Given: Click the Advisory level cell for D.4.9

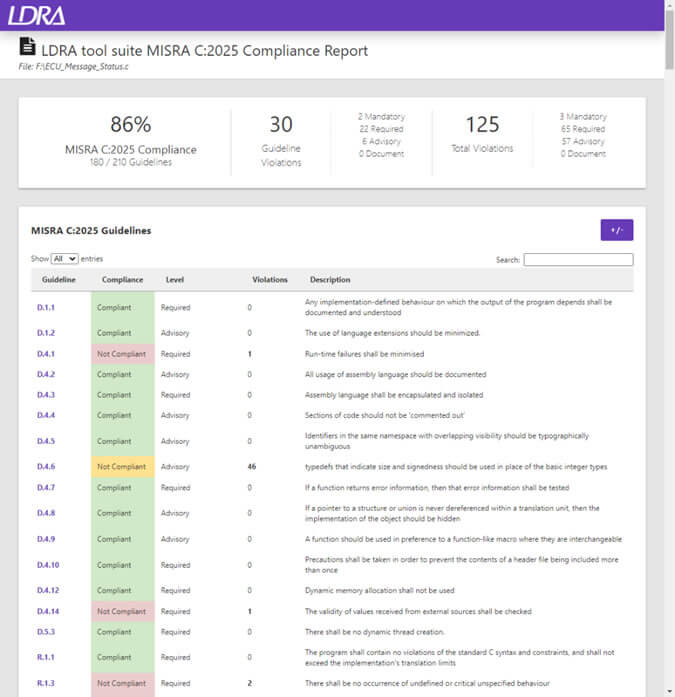Looking at the screenshot, I should pos(175,539).
